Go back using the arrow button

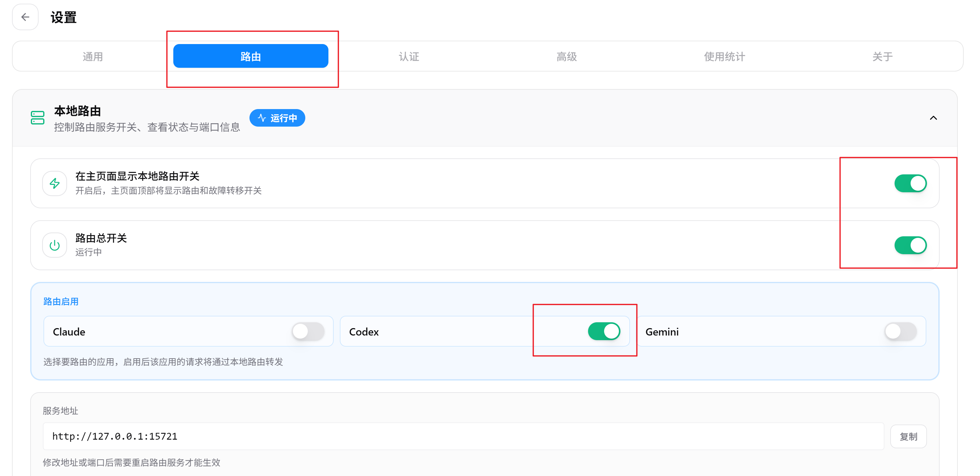click(25, 17)
